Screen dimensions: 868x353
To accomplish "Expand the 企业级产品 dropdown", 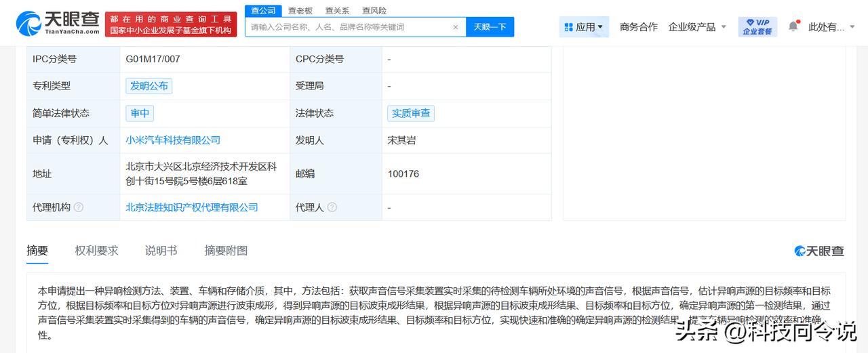I will coord(697,27).
